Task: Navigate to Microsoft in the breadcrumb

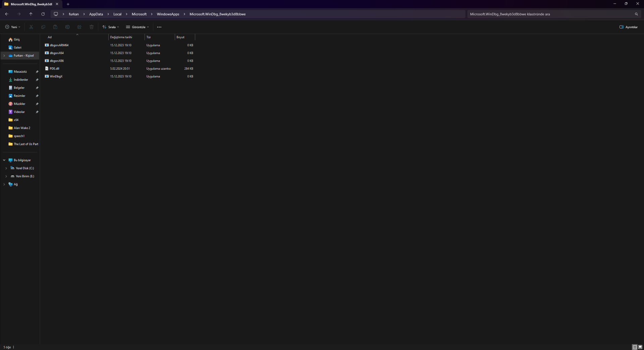Action: click(139, 14)
